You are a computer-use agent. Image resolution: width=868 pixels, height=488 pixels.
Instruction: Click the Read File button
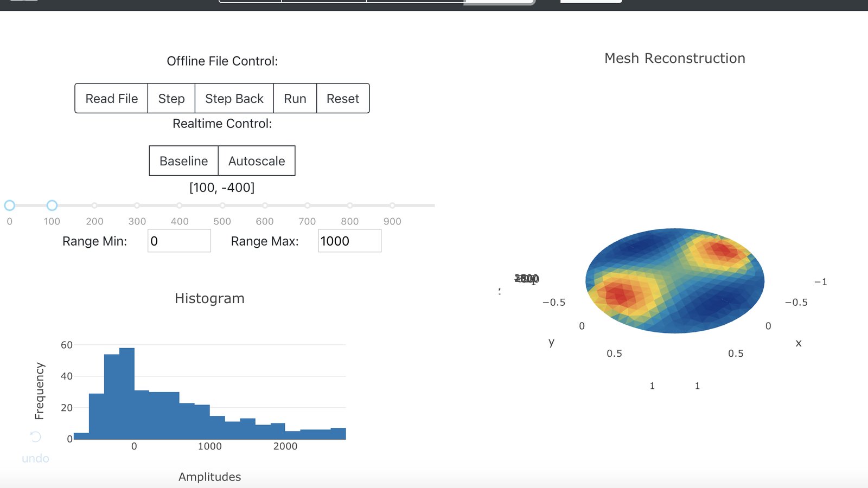(111, 98)
